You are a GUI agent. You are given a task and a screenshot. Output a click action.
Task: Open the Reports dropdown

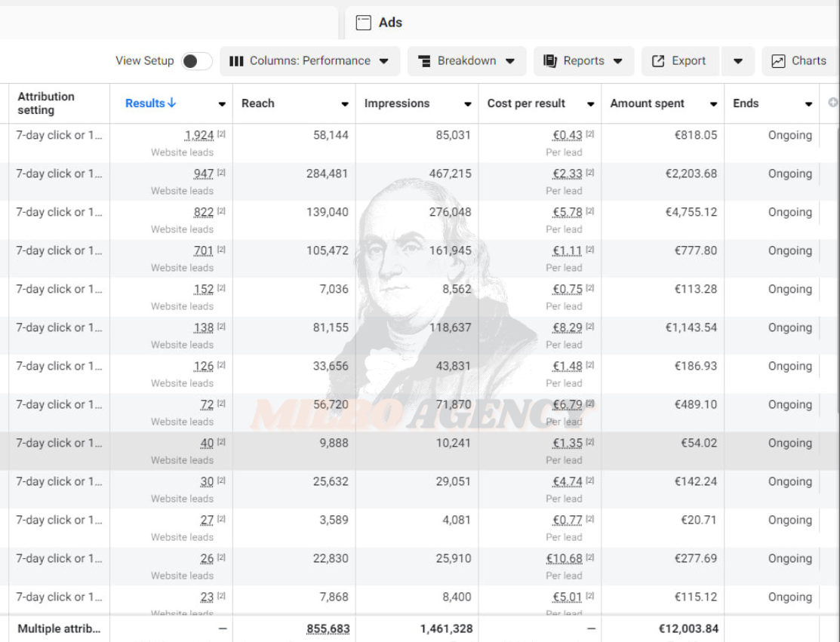coord(583,61)
